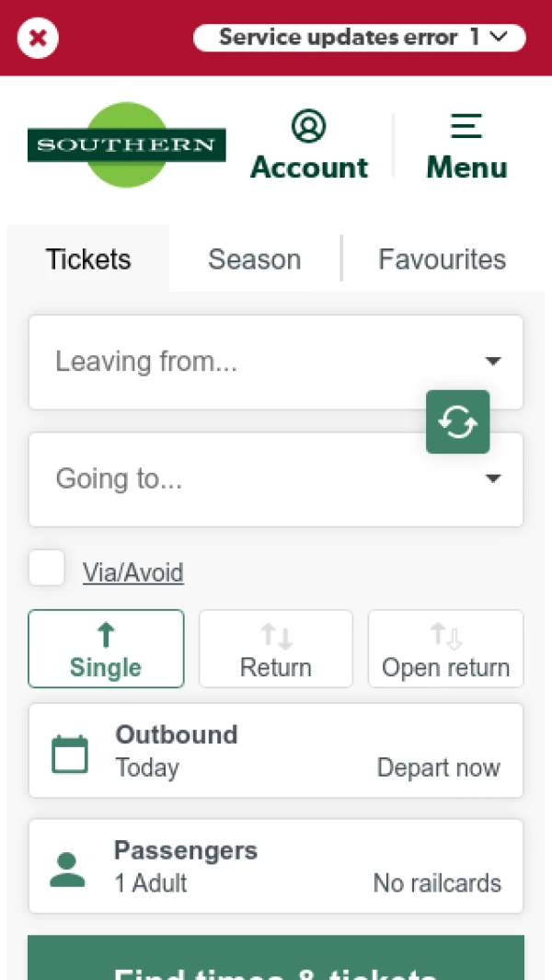
Task: Dismiss the service updates error banner
Action: pyautogui.click(x=38, y=38)
